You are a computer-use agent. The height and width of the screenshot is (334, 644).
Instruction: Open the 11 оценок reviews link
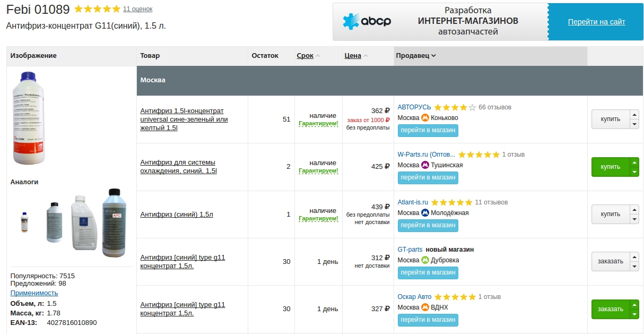(x=137, y=9)
